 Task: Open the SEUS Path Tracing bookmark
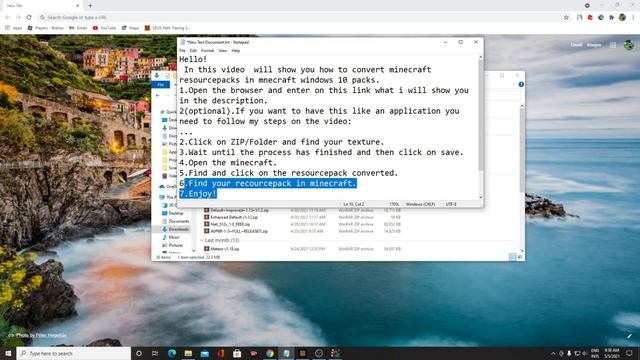coord(167,28)
